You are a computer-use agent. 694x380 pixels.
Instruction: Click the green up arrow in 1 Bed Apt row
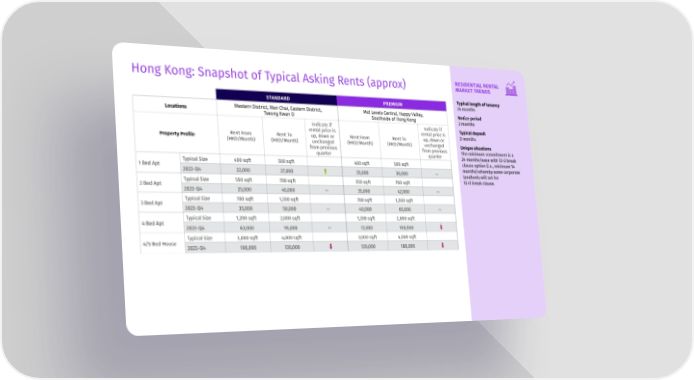(x=325, y=171)
